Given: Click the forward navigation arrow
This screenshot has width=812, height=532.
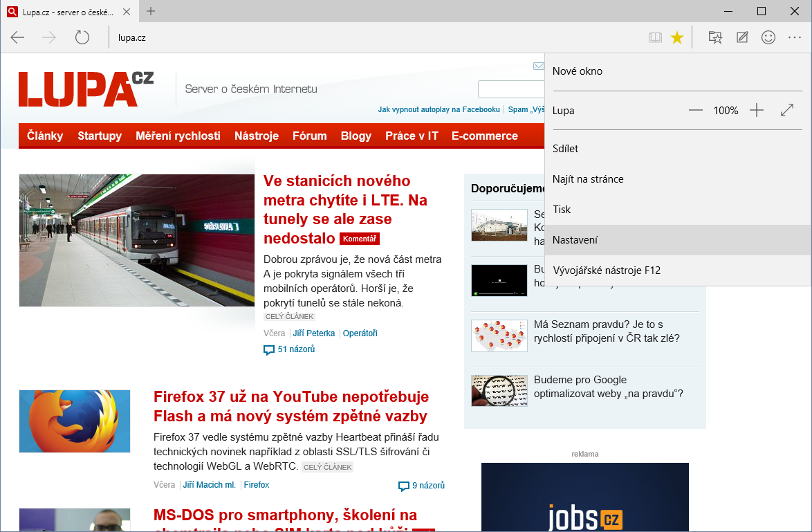Looking at the screenshot, I should pyautogui.click(x=49, y=37).
